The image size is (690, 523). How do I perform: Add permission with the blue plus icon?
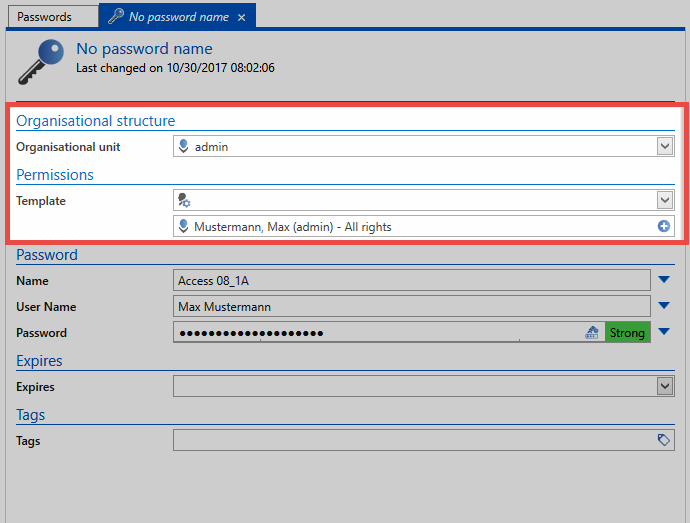pyautogui.click(x=664, y=226)
